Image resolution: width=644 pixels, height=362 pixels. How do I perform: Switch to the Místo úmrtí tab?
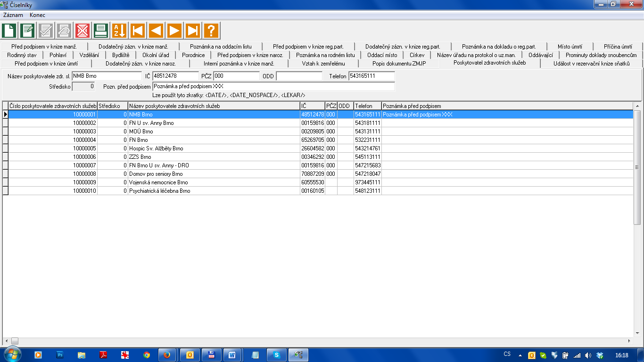(x=570, y=47)
